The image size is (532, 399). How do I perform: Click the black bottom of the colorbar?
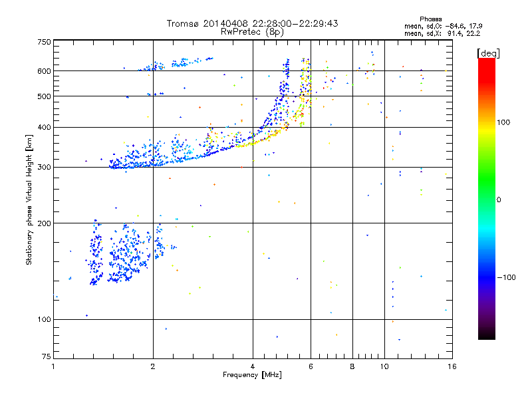tap(487, 334)
